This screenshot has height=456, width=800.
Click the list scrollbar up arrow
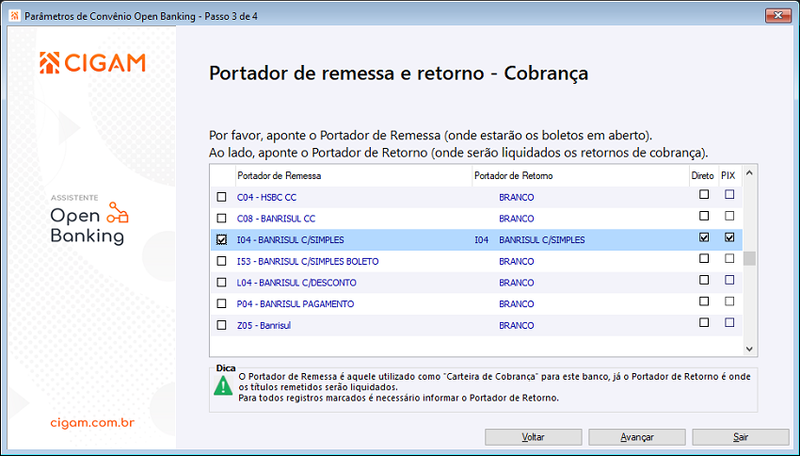coord(749,173)
